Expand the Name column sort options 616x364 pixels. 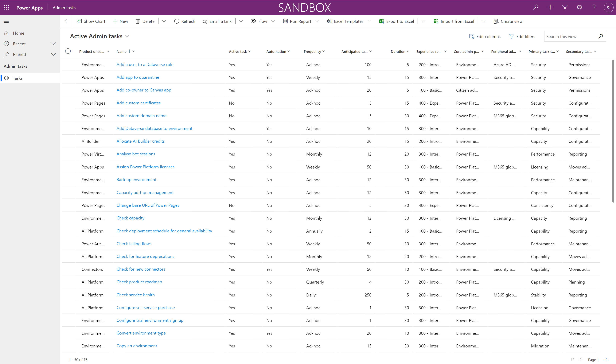134,51
